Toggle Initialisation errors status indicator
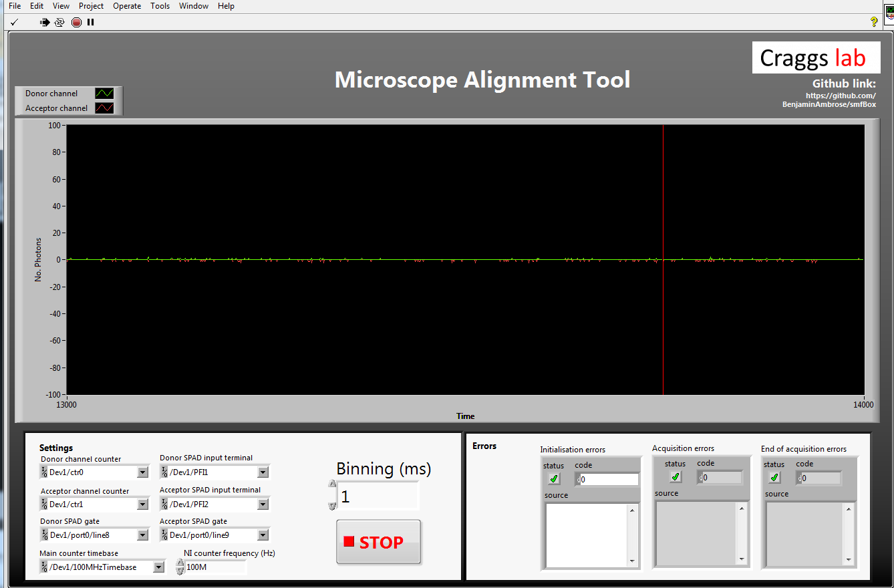Viewport: 894px width, 588px height. tap(554, 479)
